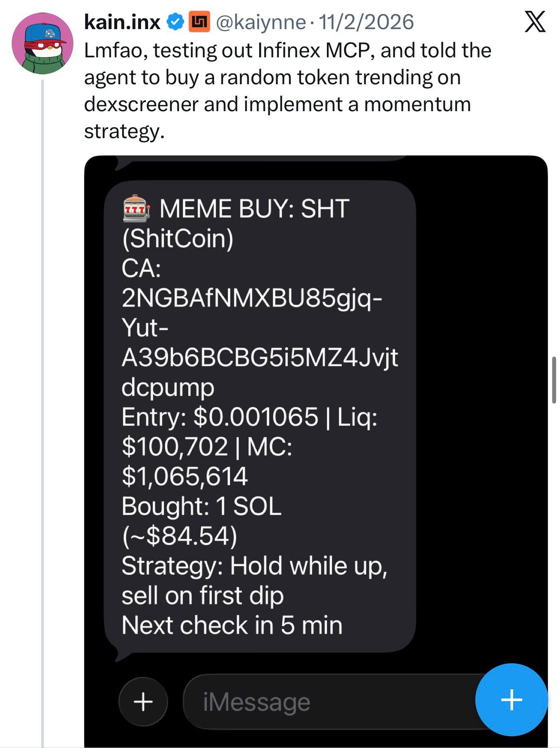The width and height of the screenshot is (560, 748).
Task: Click the orange Infinex affiliate badge
Action: (199, 22)
